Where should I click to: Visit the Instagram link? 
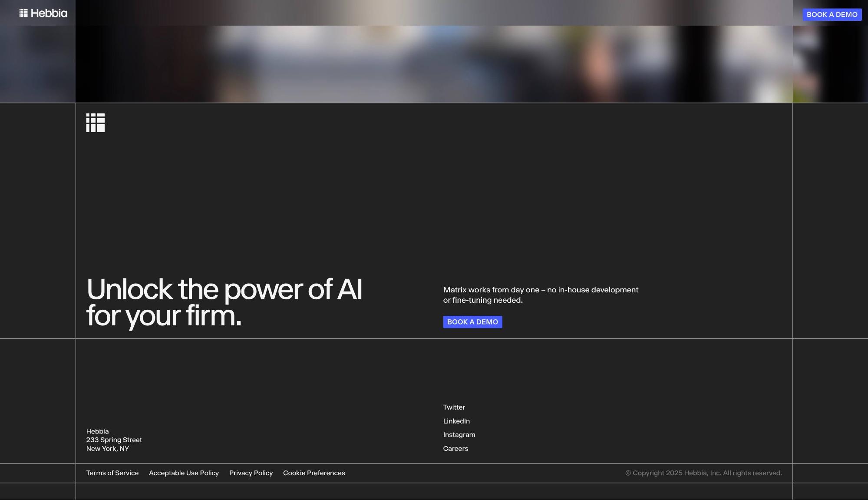click(459, 435)
